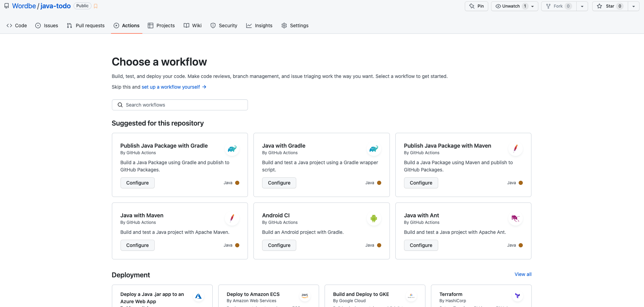Click the Deploy to Amazon ECS title
The height and width of the screenshot is (307, 644).
[253, 294]
